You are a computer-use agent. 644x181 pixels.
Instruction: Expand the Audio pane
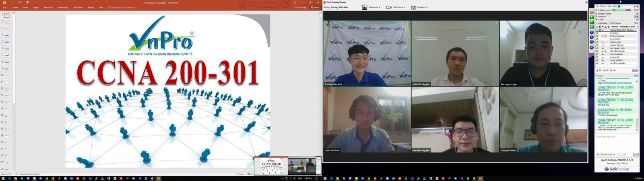[x=596, y=19]
